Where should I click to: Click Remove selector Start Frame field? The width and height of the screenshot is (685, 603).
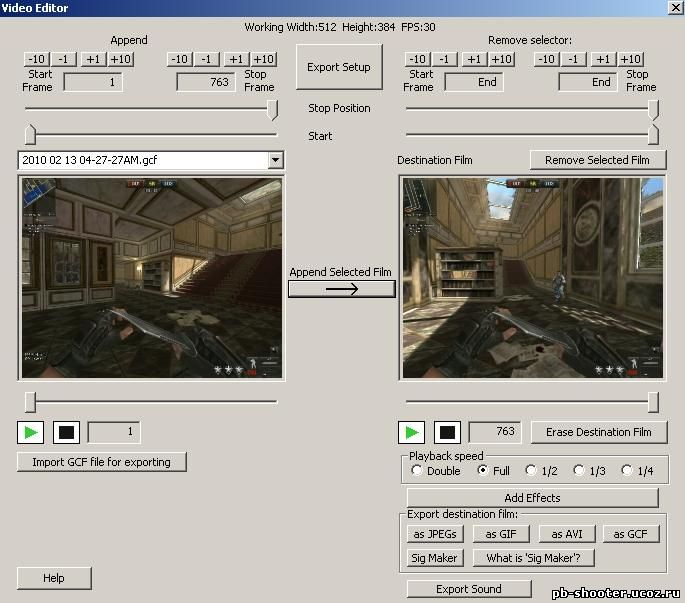474,82
